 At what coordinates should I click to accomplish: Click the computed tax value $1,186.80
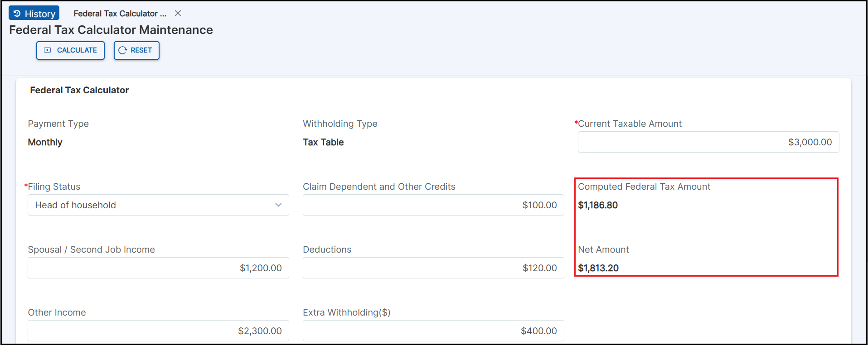598,205
